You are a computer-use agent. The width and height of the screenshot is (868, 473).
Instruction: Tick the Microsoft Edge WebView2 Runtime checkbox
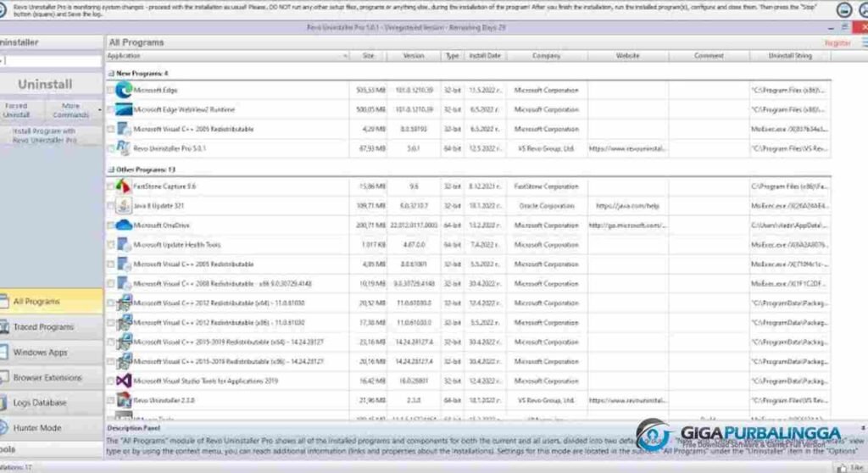point(111,109)
